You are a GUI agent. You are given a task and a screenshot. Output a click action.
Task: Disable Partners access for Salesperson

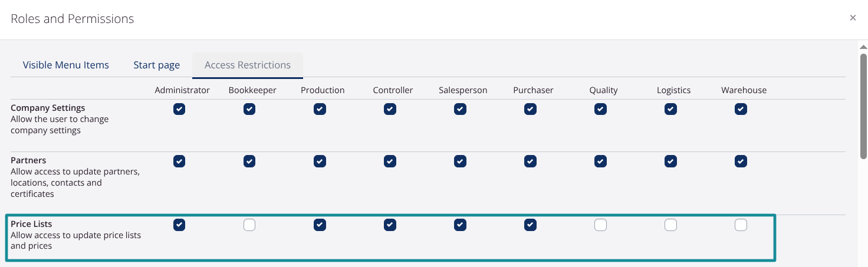coord(460,161)
